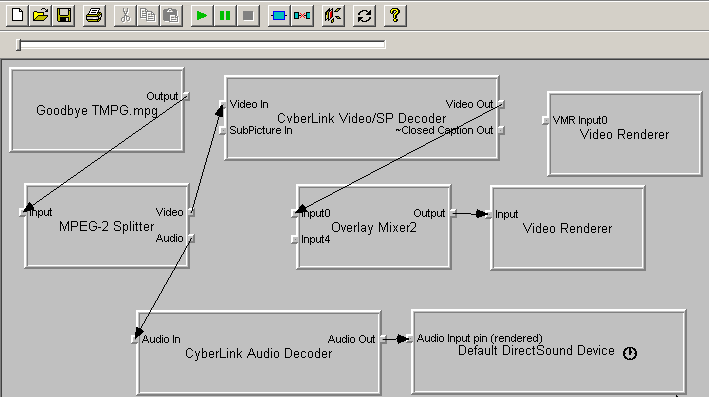Create a new filter graph
This screenshot has height=397, width=709.
coord(17,16)
